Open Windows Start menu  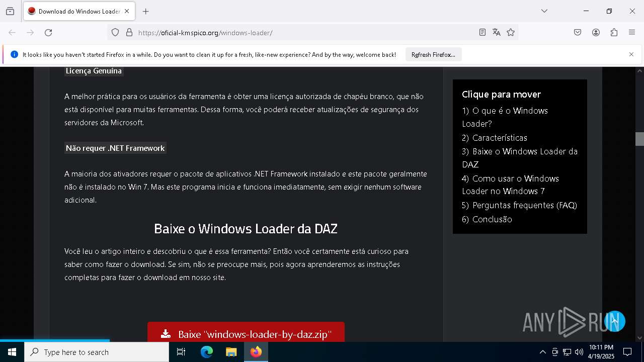[x=12, y=352]
